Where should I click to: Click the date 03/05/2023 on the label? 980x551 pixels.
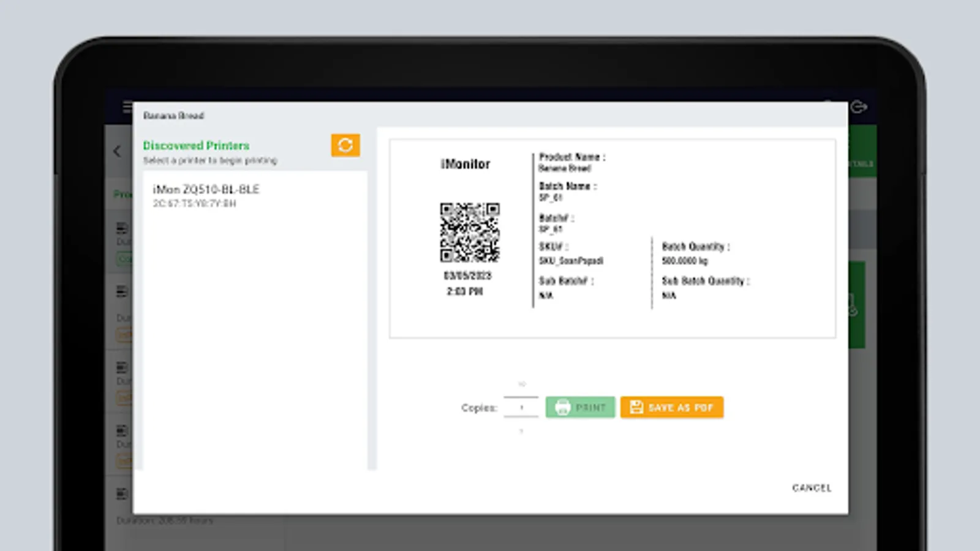point(467,275)
